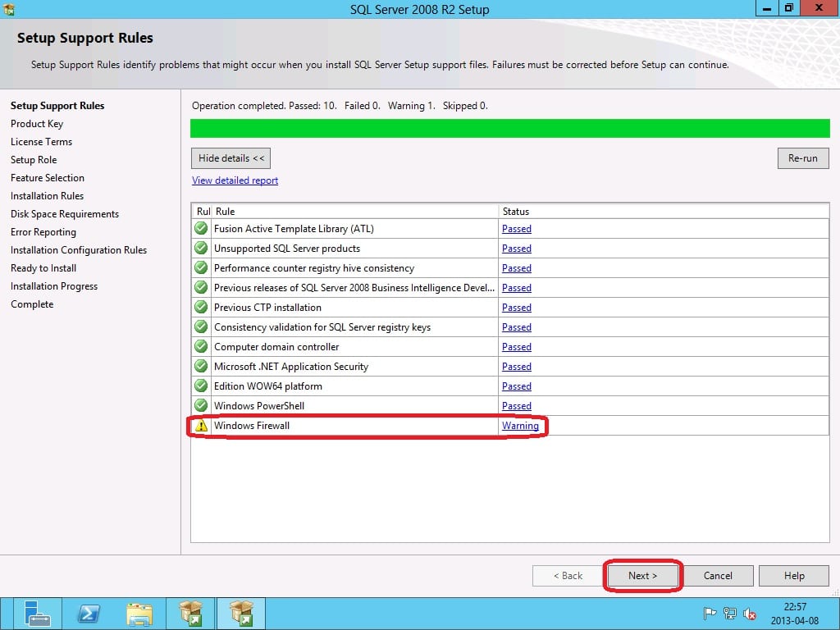Open the Warning link for Windows Firewall

520,426
